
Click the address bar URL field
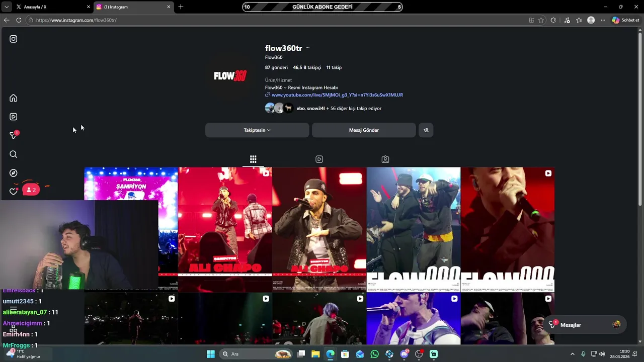point(277,20)
